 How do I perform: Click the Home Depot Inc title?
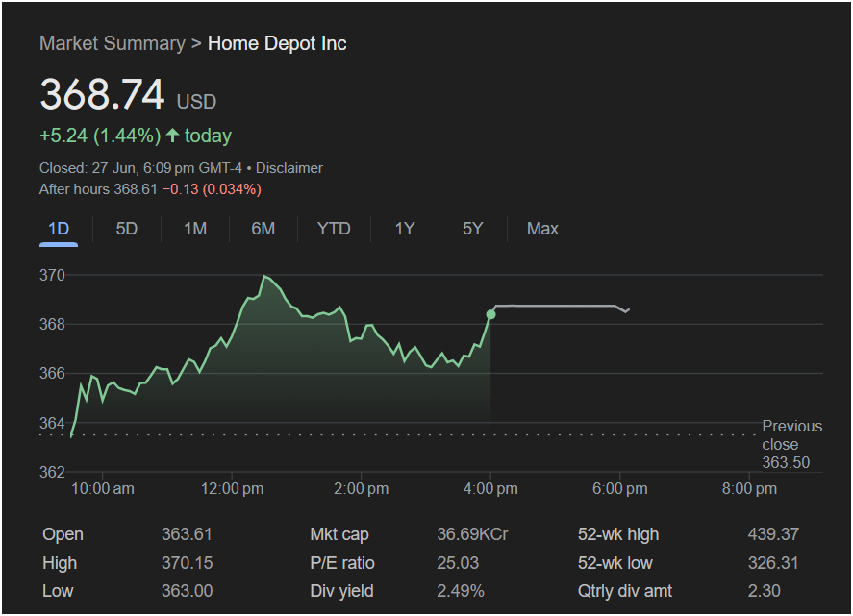pos(277,43)
